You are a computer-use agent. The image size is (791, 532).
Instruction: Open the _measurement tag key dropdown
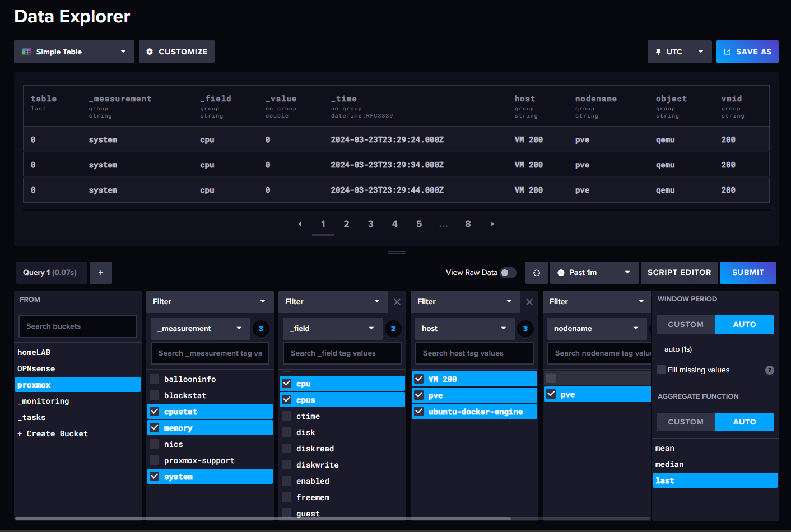200,329
